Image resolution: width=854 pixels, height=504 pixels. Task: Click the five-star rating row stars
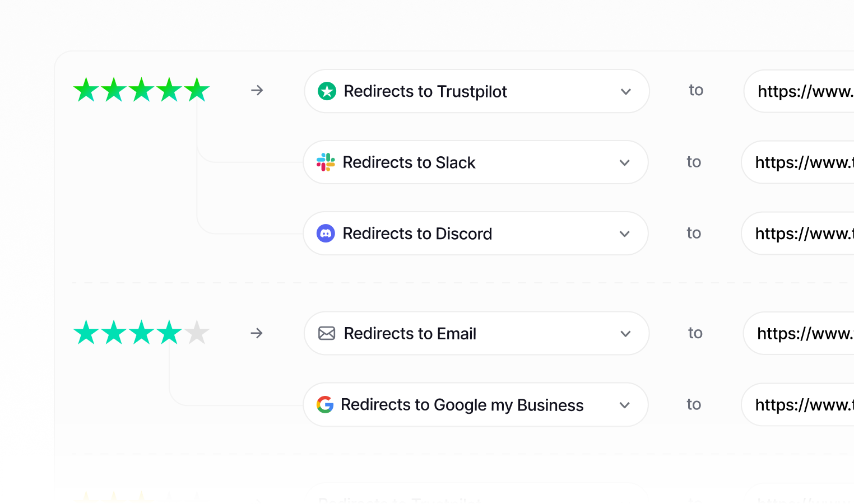point(141,90)
